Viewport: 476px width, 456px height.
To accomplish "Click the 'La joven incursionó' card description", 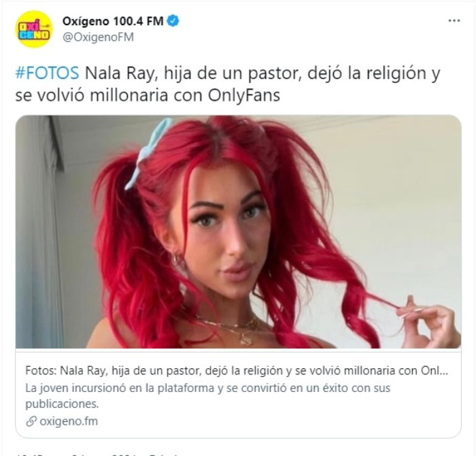I will click(x=207, y=396).
